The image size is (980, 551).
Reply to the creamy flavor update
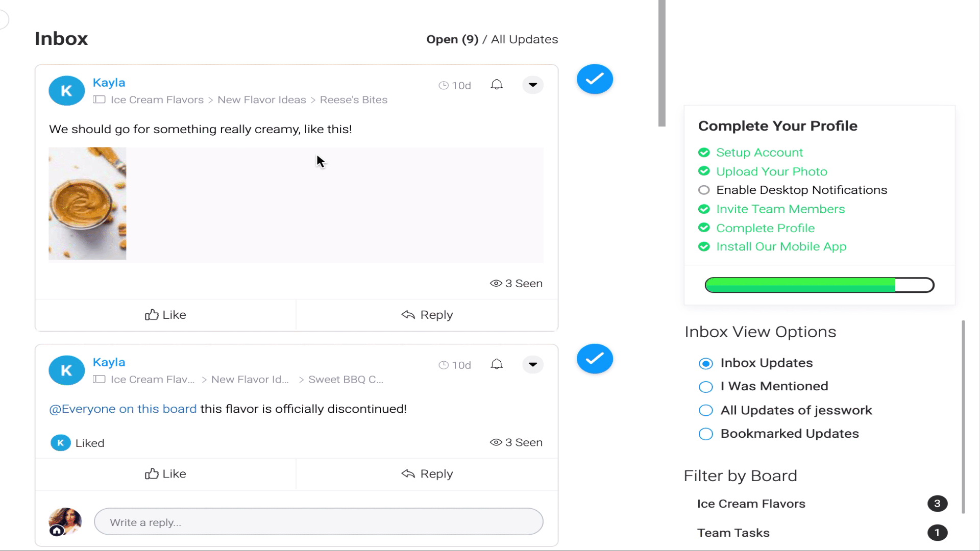(427, 315)
